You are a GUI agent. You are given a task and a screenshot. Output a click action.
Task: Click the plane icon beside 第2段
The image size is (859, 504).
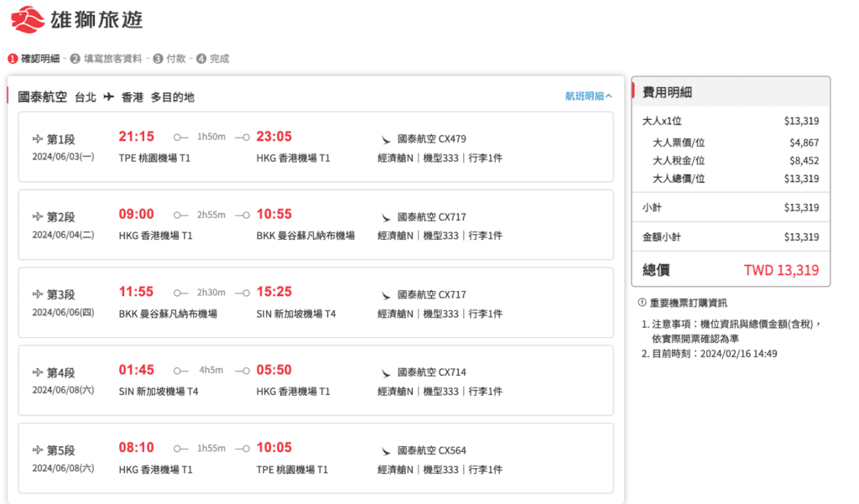tap(37, 217)
